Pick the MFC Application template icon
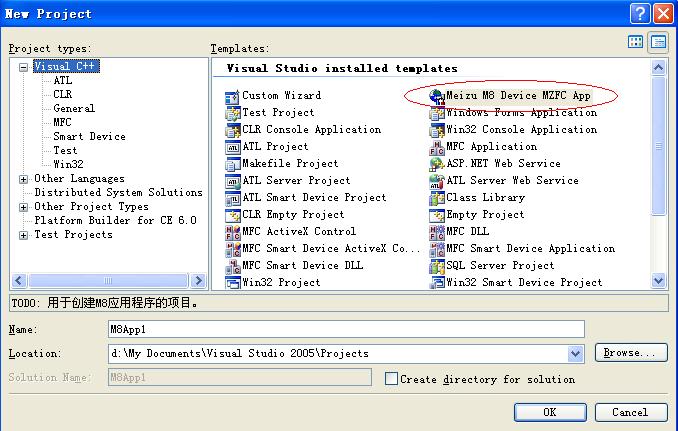This screenshot has height=431, width=678. coord(437,147)
